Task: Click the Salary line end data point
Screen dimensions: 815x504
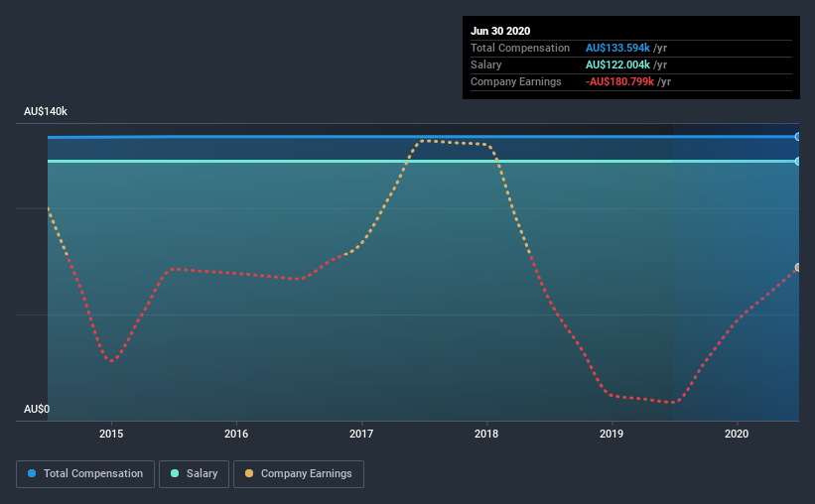Action: coord(797,162)
